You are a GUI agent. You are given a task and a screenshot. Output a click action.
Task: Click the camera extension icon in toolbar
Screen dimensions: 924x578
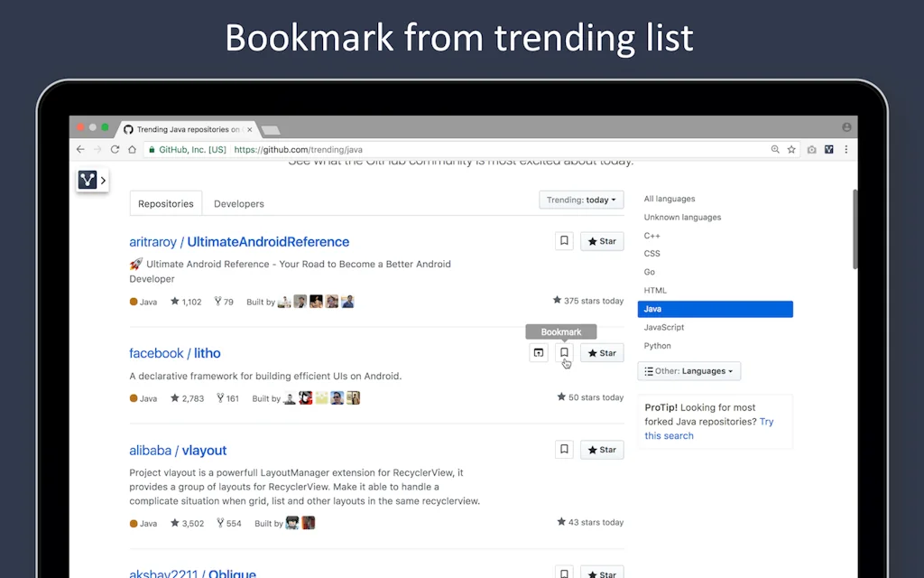(x=812, y=149)
